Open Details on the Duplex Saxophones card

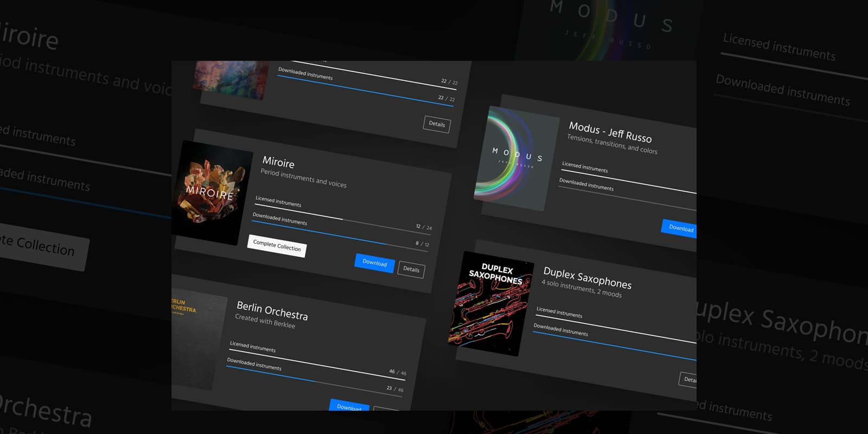[x=688, y=379]
